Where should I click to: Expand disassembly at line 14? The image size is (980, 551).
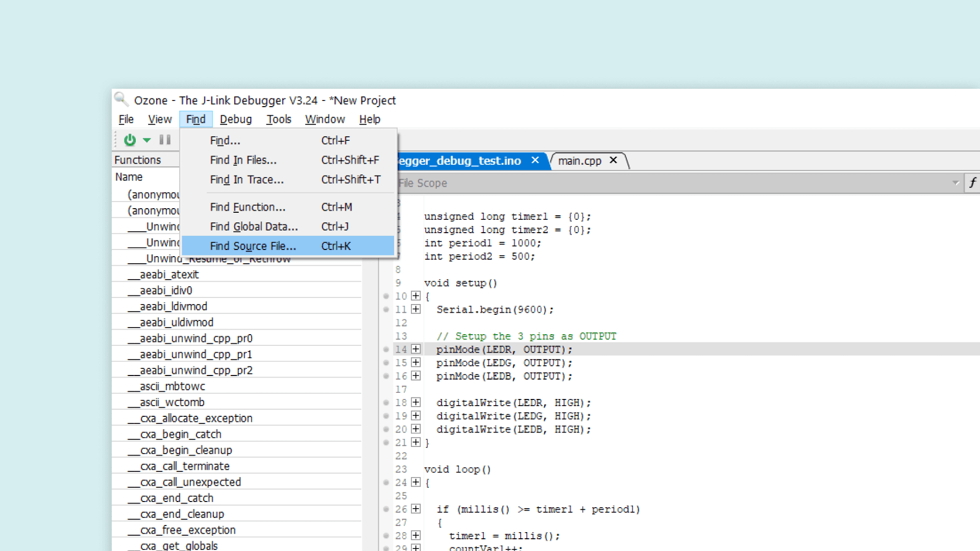tap(416, 349)
